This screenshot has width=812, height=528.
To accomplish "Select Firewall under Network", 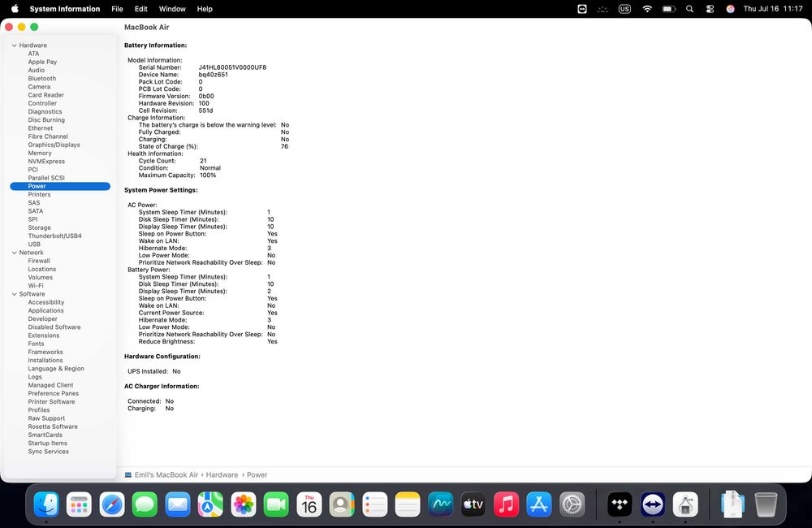I will coord(39,261).
